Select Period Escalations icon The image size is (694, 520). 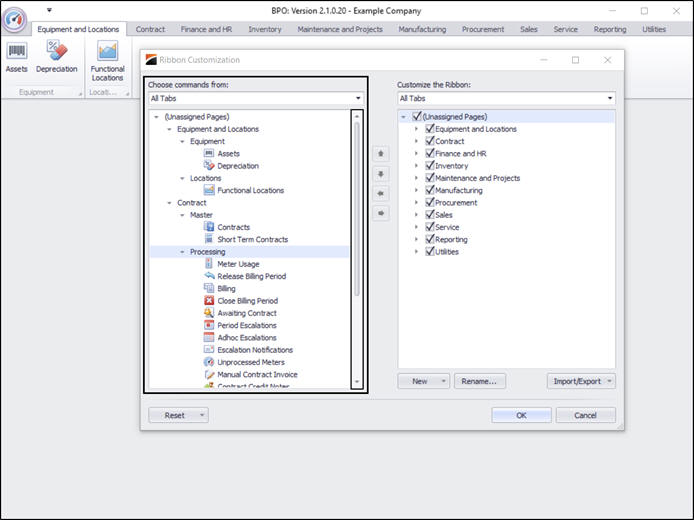tap(209, 325)
